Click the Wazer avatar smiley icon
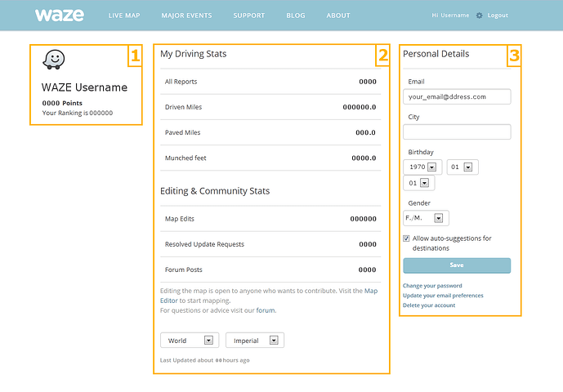 click(x=54, y=60)
